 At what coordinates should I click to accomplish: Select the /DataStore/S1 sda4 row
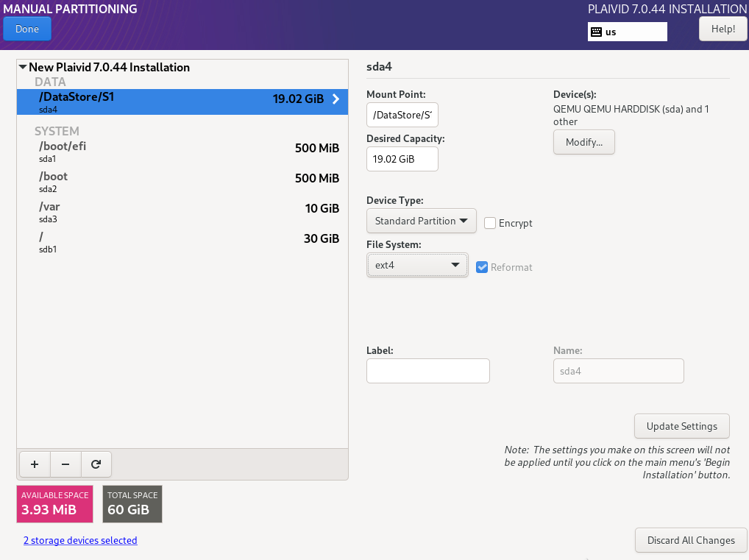pos(182,102)
